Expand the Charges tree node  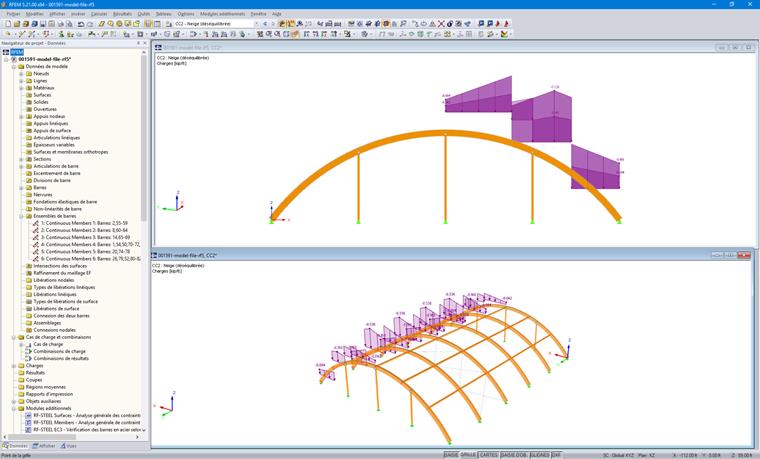(14, 366)
